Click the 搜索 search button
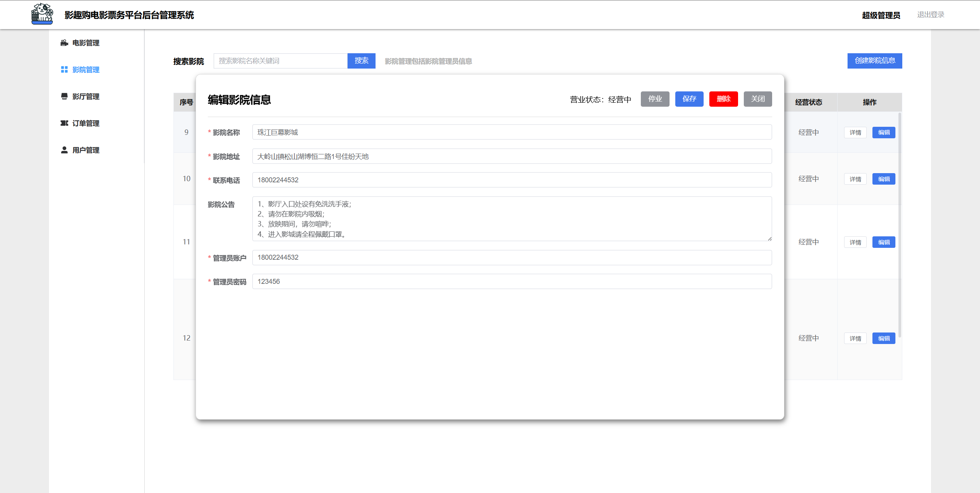The width and height of the screenshot is (980, 493). [361, 61]
